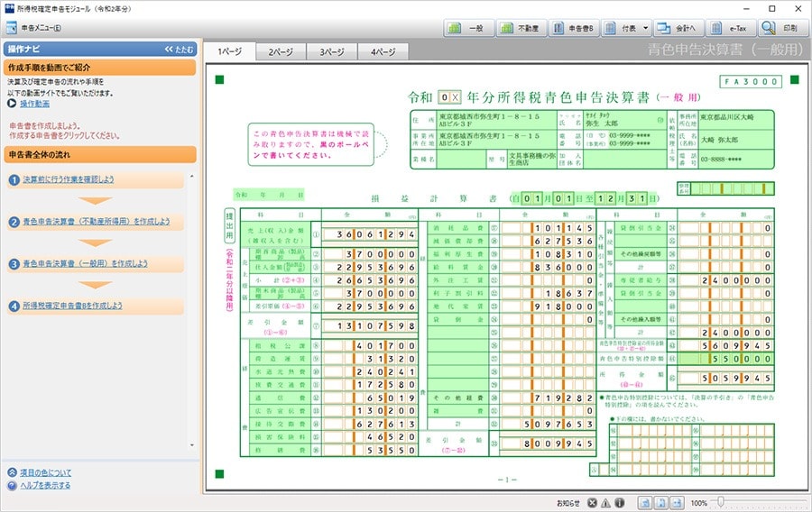
Task: Select expenses total field showing 5097653
Action: [x=548, y=424]
